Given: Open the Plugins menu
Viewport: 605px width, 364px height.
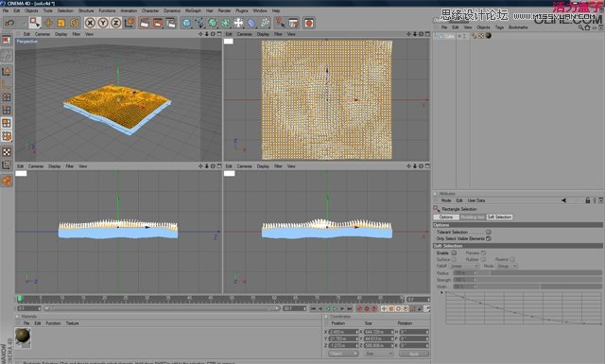Looking at the screenshot, I should tap(242, 10).
